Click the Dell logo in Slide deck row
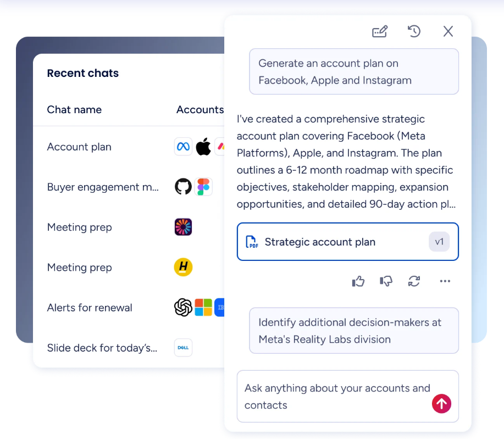 click(x=183, y=348)
